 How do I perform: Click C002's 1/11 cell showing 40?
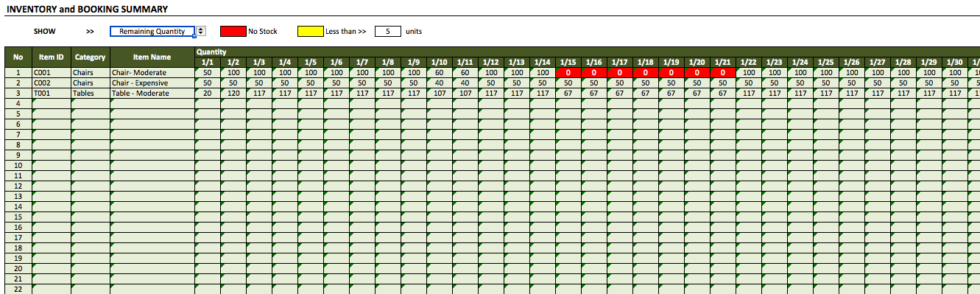tap(465, 83)
